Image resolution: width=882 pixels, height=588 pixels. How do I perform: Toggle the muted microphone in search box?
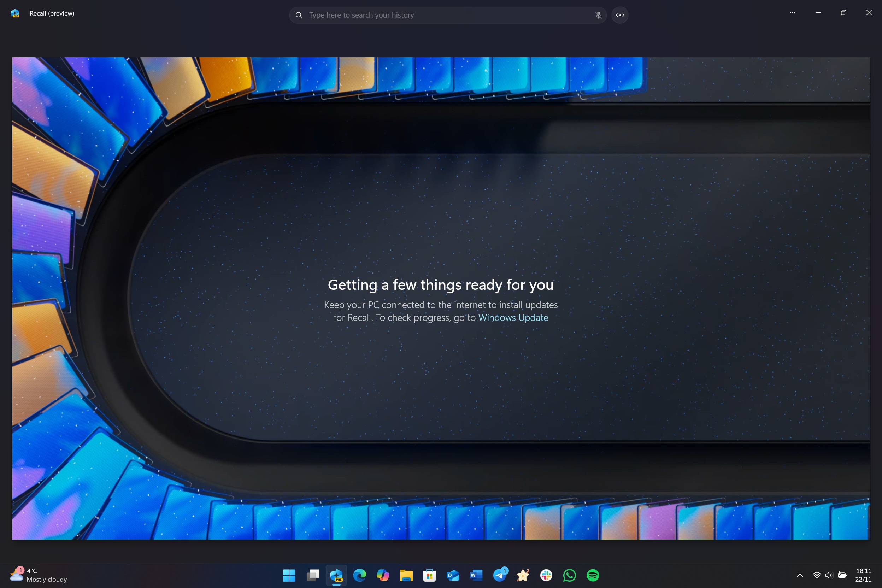point(598,16)
